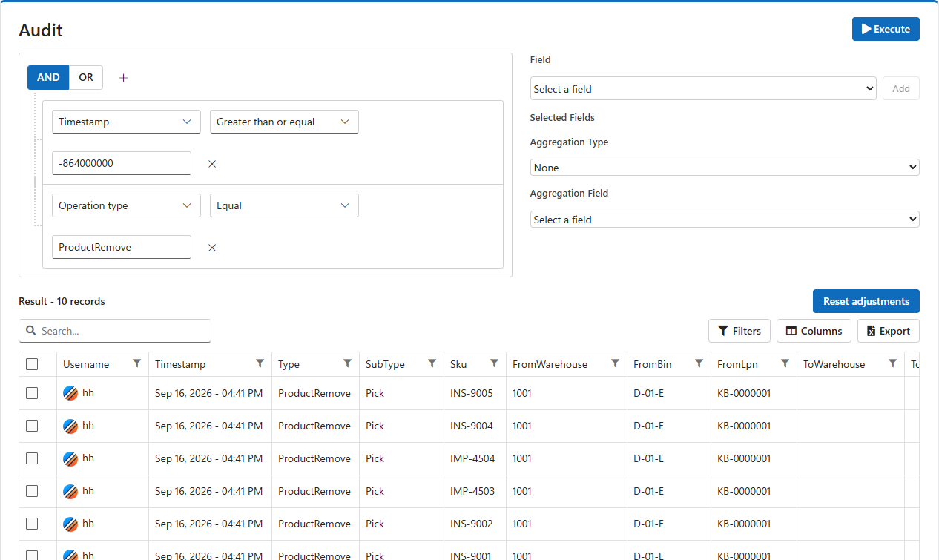This screenshot has width=939, height=560.
Task: Sort by Sku column header
Action: pos(458,364)
